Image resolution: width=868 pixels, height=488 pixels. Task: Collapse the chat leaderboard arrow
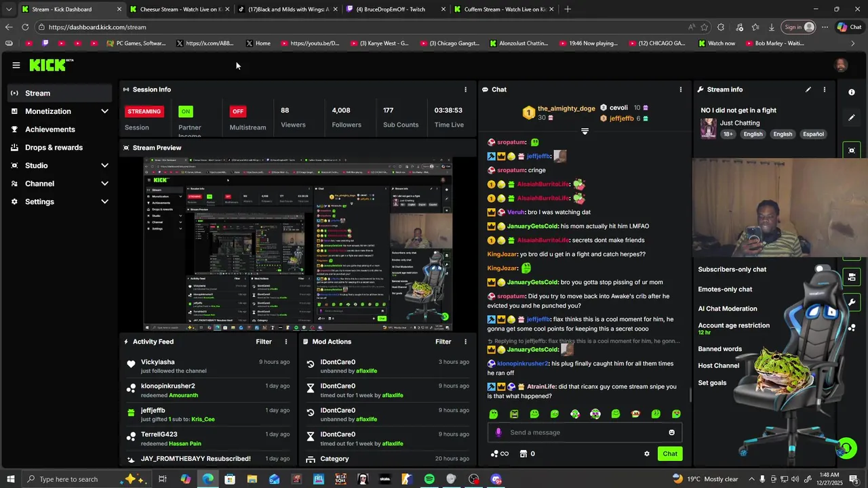point(585,131)
